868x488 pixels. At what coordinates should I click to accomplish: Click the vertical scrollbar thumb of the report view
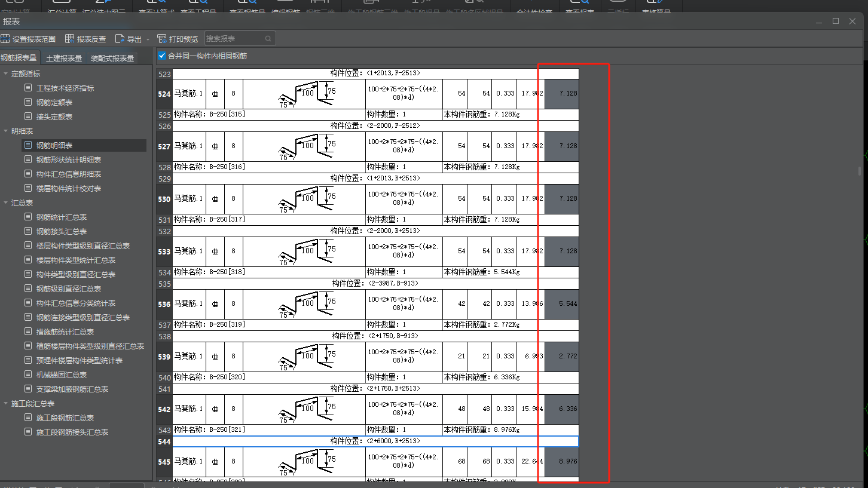coord(860,170)
